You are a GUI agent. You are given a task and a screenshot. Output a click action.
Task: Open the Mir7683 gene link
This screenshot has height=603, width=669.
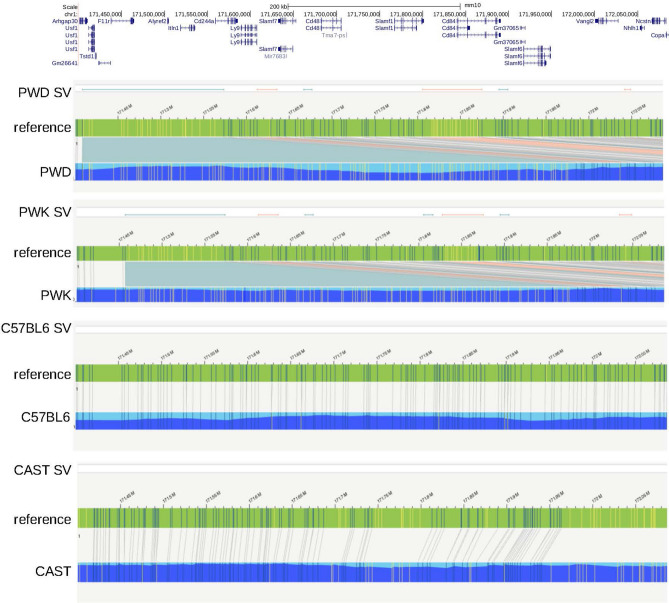pos(276,57)
